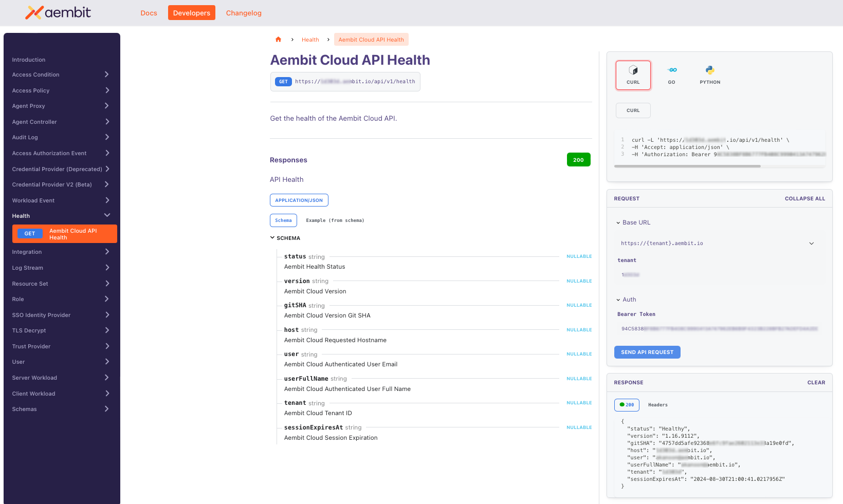Image resolution: width=843 pixels, height=504 pixels.
Task: Select the GO language icon
Action: (672, 75)
